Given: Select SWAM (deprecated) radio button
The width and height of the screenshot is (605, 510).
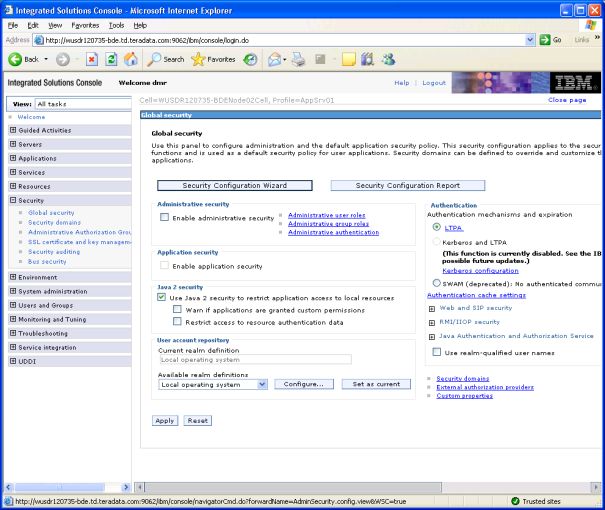Looking at the screenshot, I should coord(436,283).
